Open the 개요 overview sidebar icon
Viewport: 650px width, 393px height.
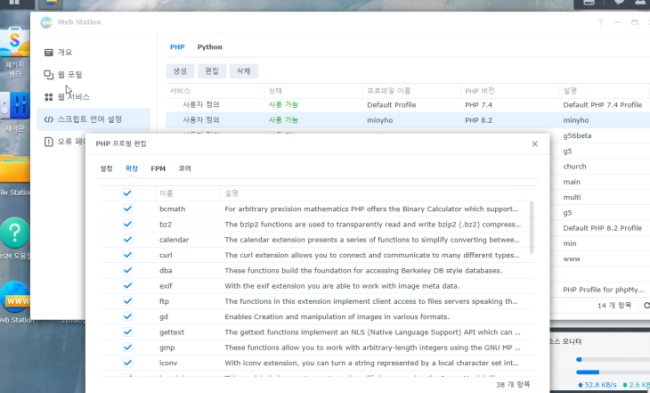(x=49, y=52)
